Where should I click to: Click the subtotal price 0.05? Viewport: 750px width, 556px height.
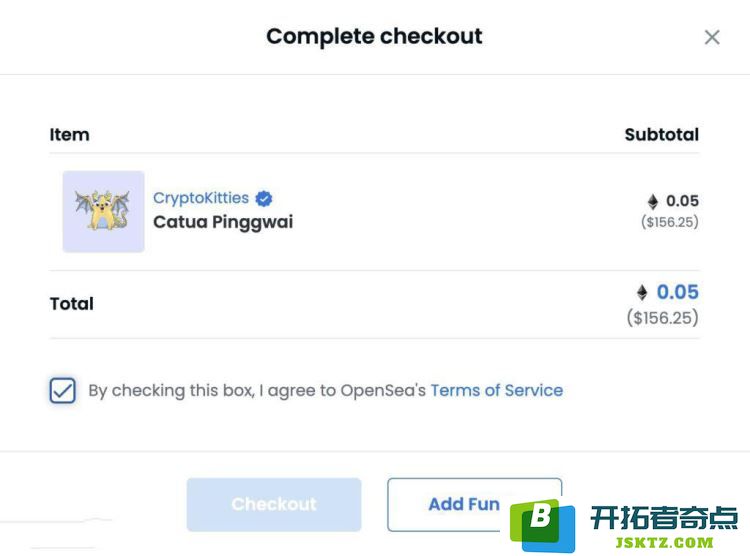[x=682, y=201]
